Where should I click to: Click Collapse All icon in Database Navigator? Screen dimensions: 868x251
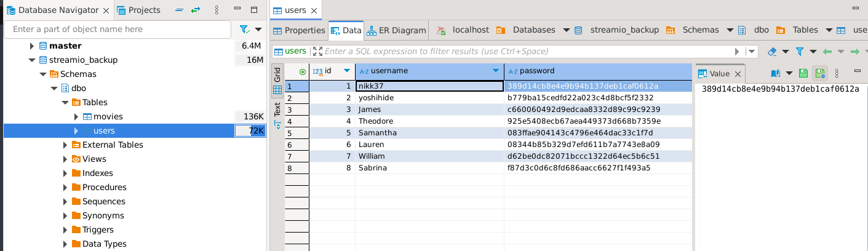pos(178,10)
